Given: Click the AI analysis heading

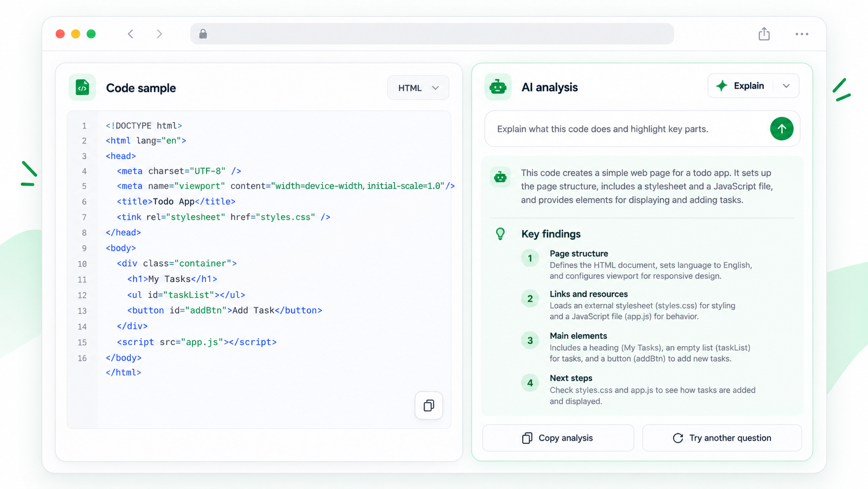Looking at the screenshot, I should [x=549, y=87].
